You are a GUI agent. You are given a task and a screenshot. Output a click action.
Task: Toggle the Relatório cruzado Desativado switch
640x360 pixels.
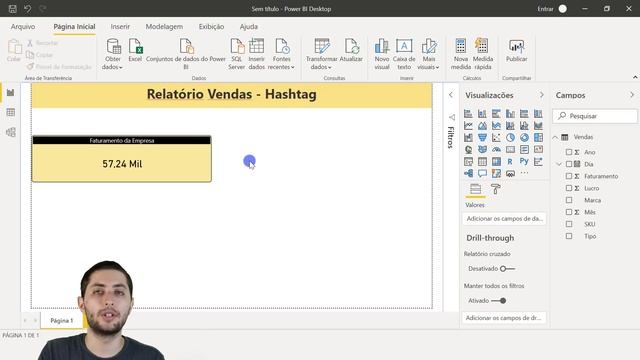point(507,269)
